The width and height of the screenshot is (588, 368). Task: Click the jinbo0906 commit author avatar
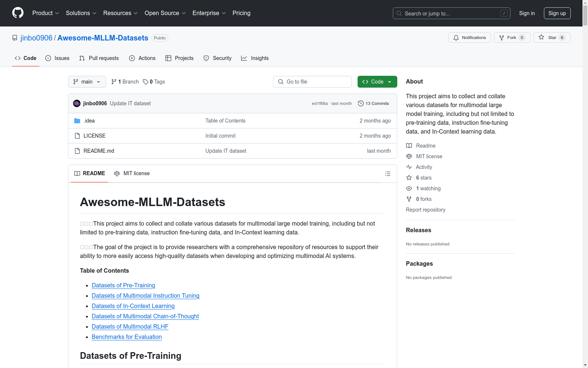click(x=77, y=103)
